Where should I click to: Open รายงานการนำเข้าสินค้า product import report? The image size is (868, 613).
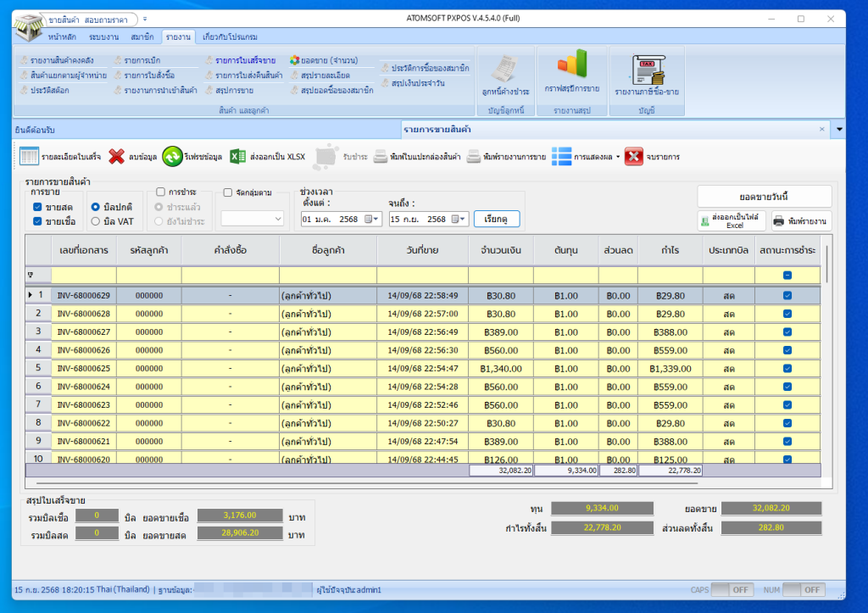[155, 90]
